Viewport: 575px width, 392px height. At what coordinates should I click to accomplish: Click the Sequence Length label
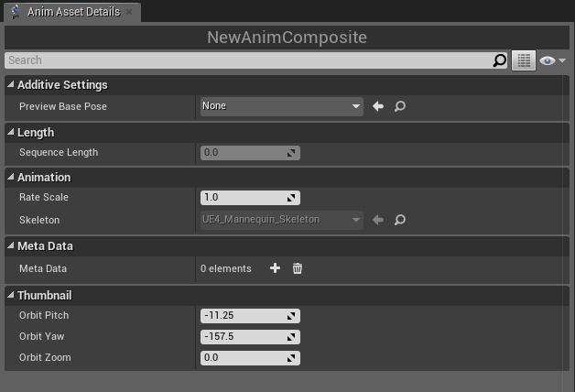click(59, 153)
